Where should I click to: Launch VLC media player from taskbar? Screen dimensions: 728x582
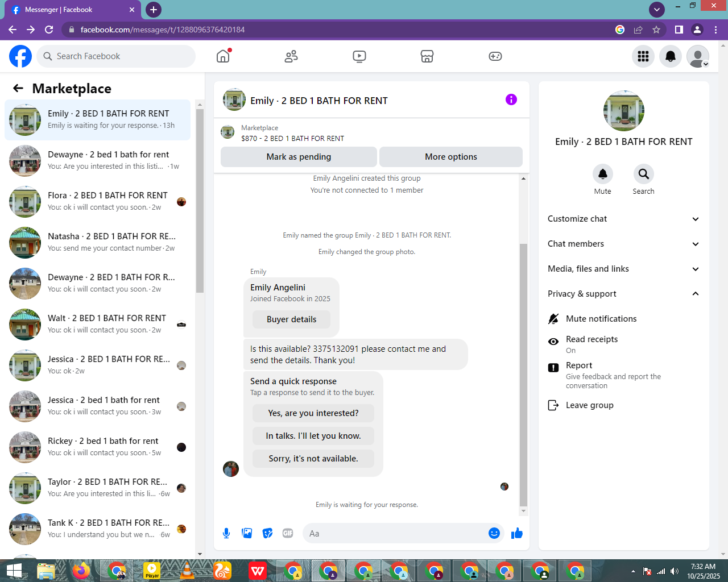click(187, 571)
